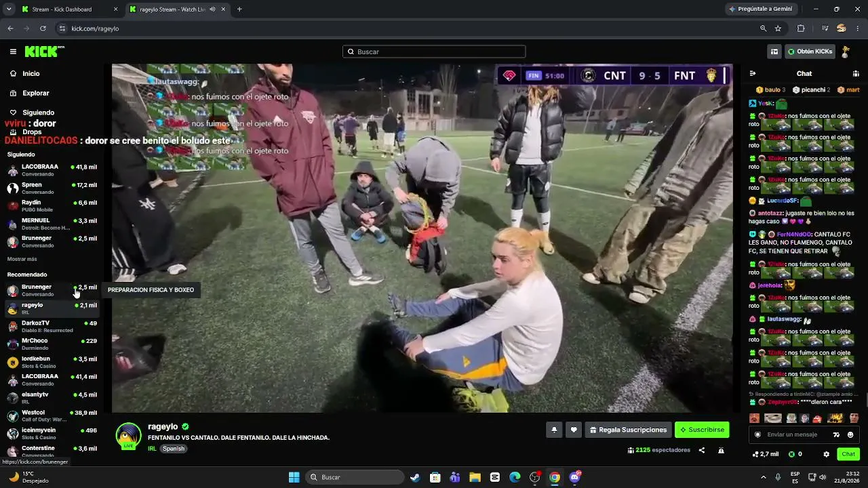The height and width of the screenshot is (488, 868).
Task: Go to Inicio in the sidebar
Action: (x=31, y=73)
